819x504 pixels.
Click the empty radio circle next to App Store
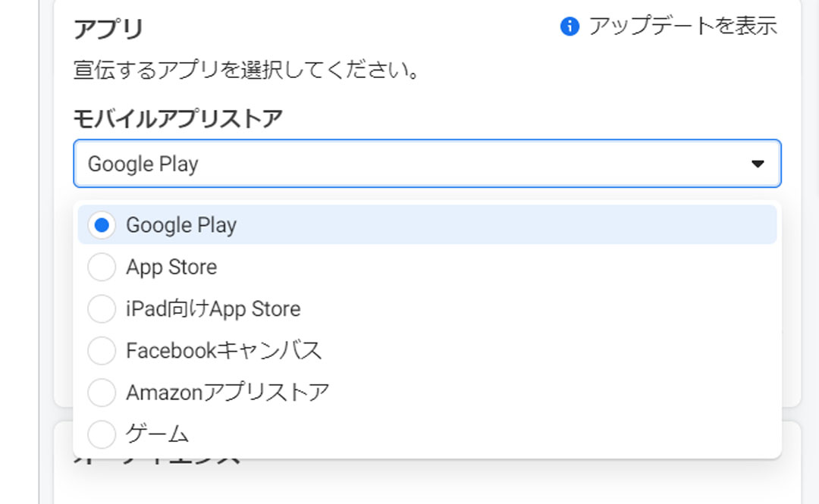click(x=102, y=267)
